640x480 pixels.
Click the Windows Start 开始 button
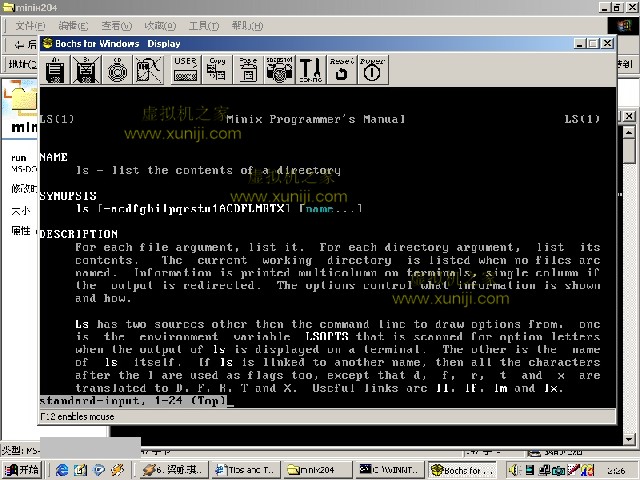pos(22,470)
